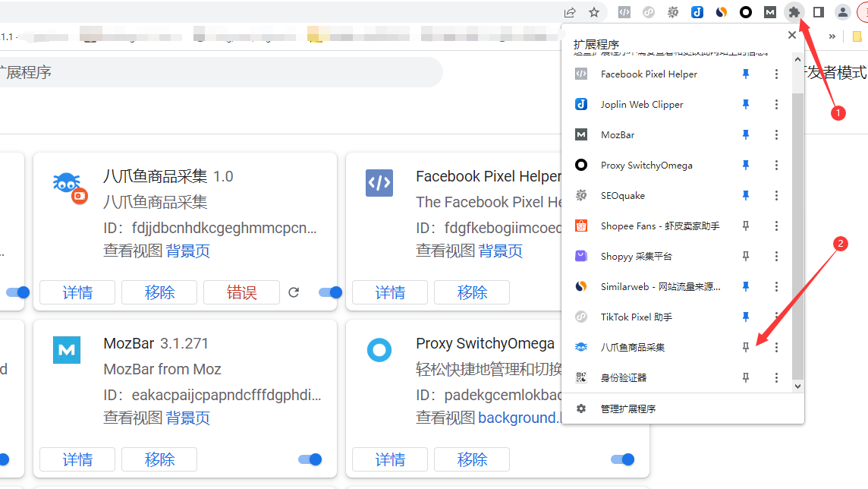Click the side panel toolbar icon
868x489 pixels.
click(x=818, y=12)
